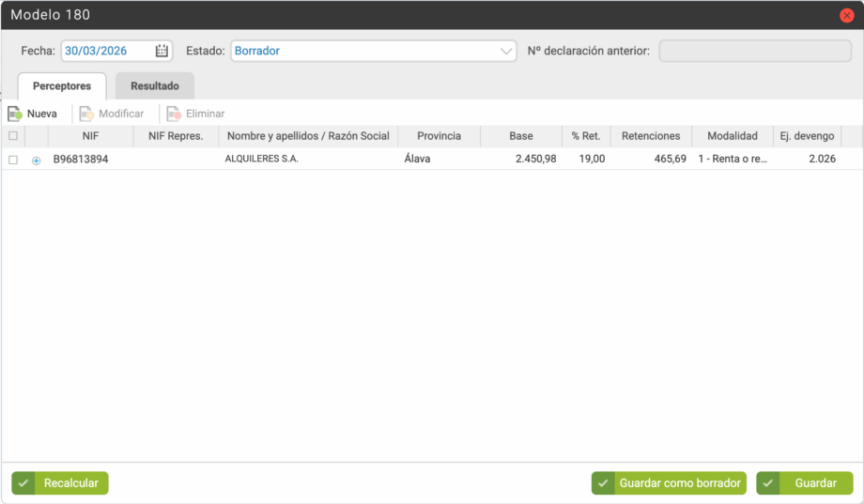Switch to the Resultado tab
This screenshot has height=504, width=864.
point(155,86)
